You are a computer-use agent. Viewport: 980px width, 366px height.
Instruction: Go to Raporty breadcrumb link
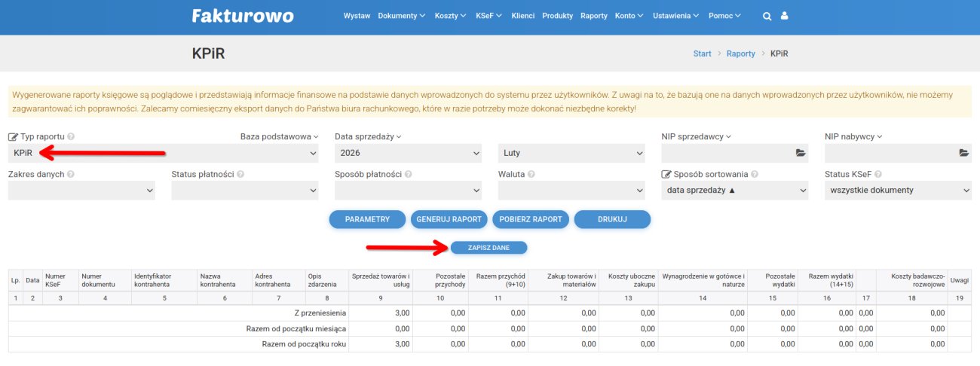coord(740,53)
